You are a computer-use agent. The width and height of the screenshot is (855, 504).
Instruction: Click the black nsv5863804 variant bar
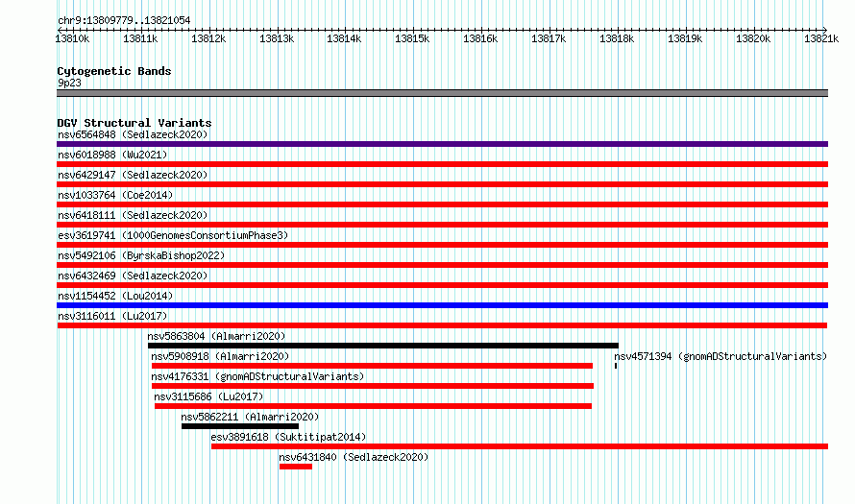[382, 346]
